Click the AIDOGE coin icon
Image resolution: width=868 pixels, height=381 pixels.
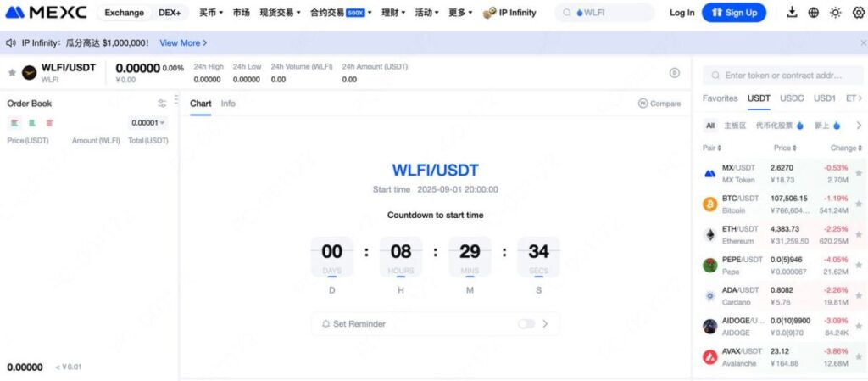709,326
